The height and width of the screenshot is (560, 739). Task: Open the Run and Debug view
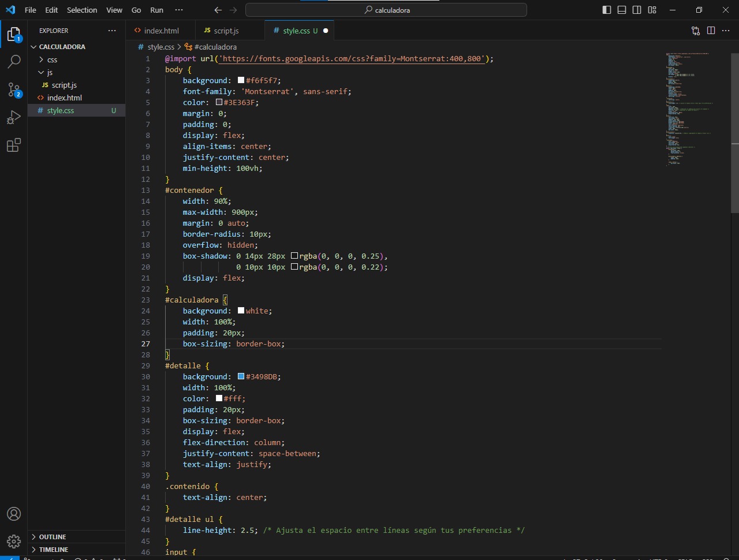pos(14,117)
